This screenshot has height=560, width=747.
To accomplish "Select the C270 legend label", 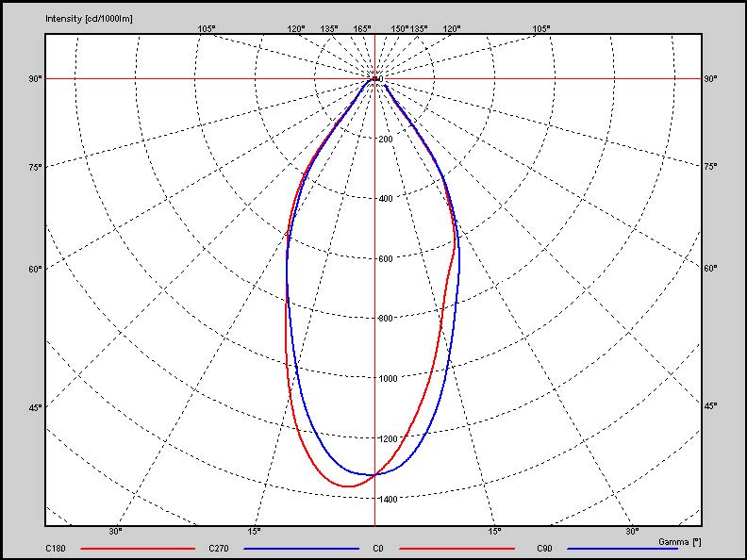I will [219, 549].
